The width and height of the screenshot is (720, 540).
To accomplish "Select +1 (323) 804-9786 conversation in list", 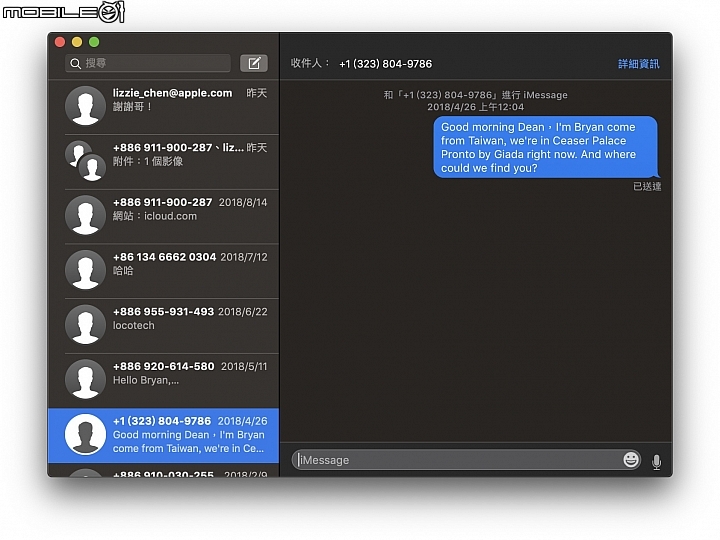I will (163, 435).
